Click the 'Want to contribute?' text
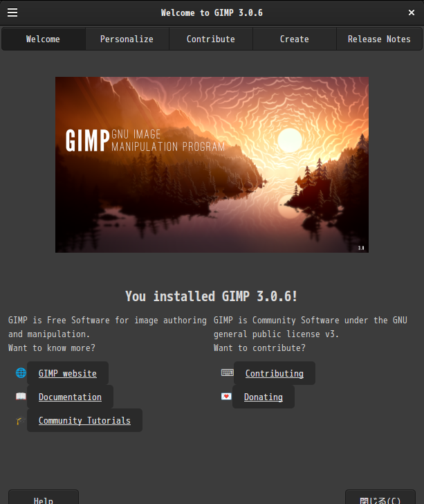424x504 pixels. coord(259,348)
